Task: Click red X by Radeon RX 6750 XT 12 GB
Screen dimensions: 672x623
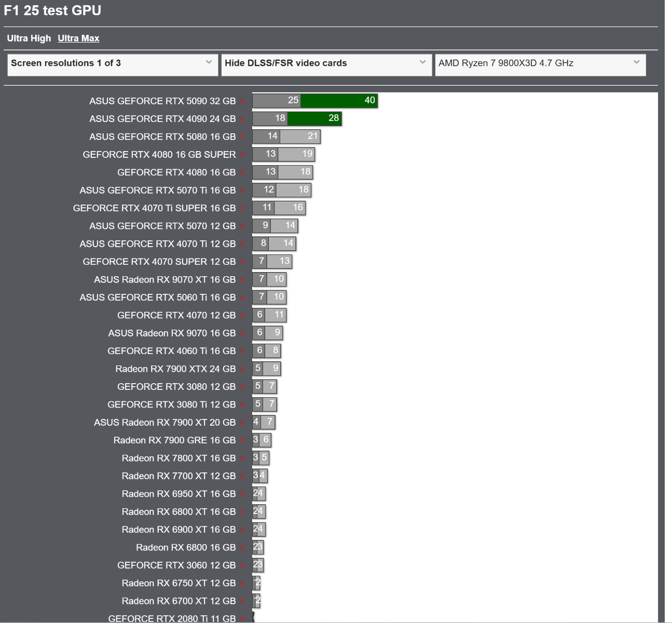Action: [x=242, y=584]
